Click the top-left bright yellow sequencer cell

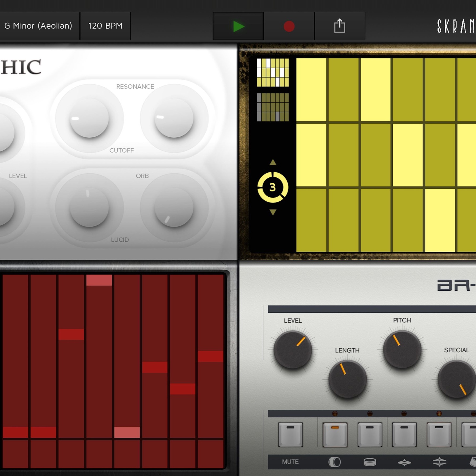[311, 90]
